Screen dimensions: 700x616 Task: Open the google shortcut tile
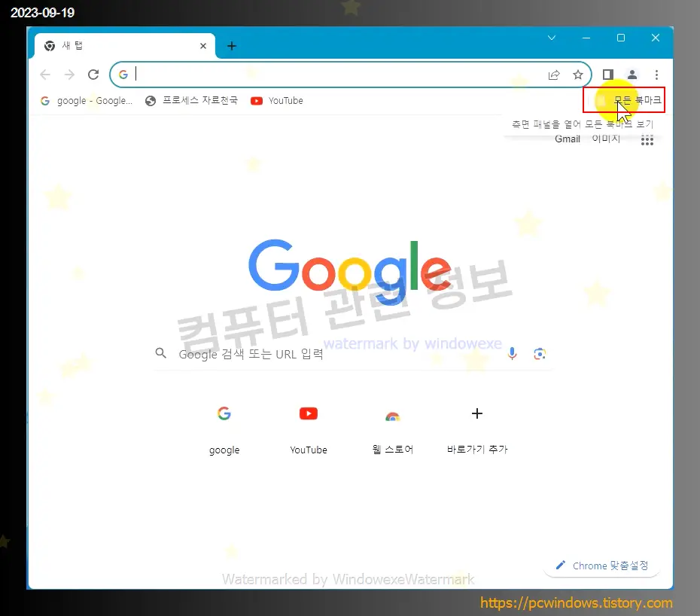pos(224,428)
